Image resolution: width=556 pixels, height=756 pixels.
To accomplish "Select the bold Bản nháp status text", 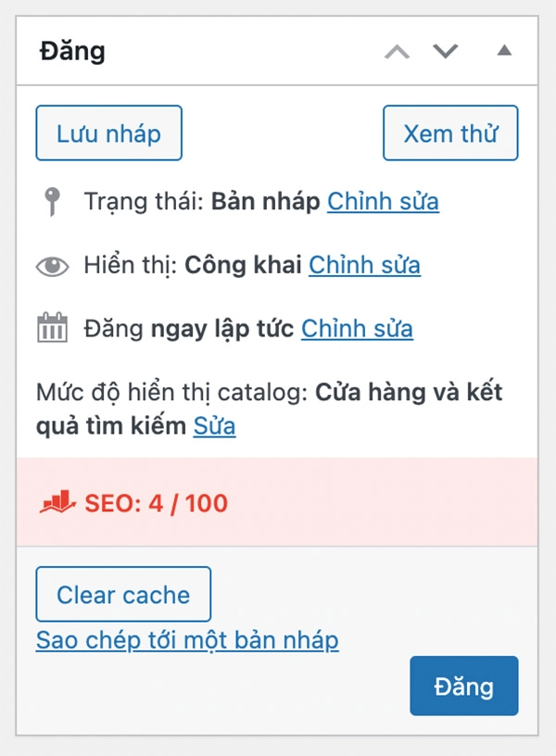I will click(x=267, y=200).
